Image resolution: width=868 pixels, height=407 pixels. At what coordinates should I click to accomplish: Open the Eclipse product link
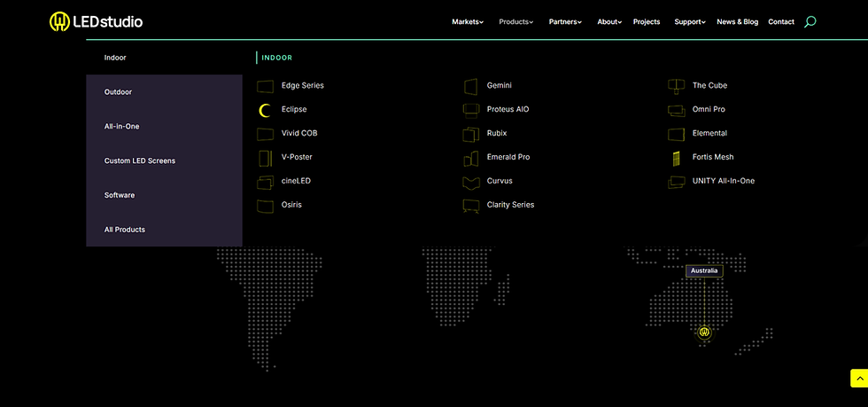coord(294,109)
